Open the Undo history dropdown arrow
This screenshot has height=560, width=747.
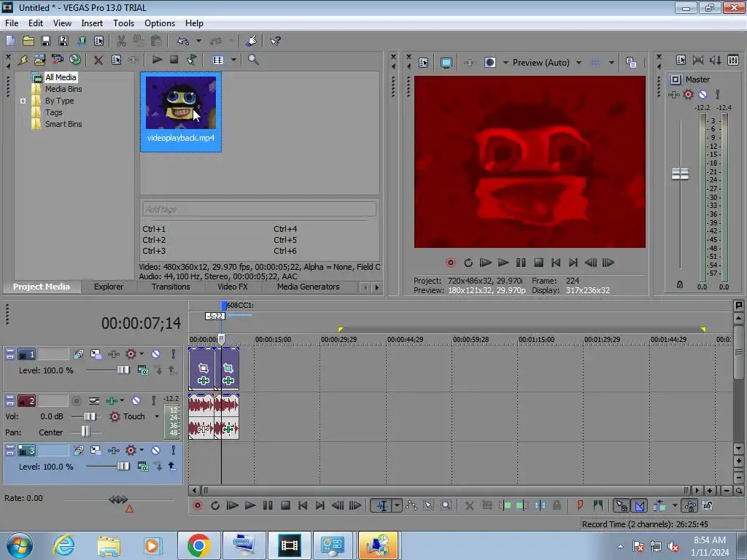[198, 41]
